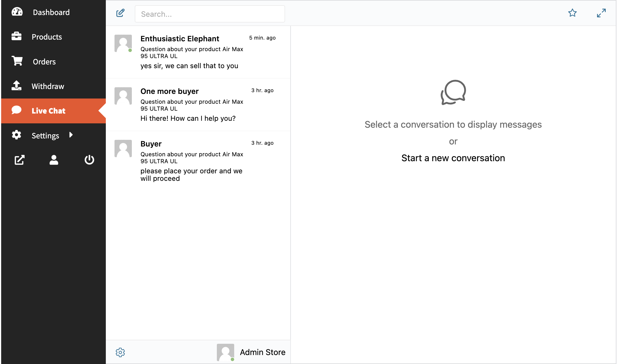The width and height of the screenshot is (617, 364).
Task: Click the '3 hr. ago' timestamp of Buyer
Action: 263,143
